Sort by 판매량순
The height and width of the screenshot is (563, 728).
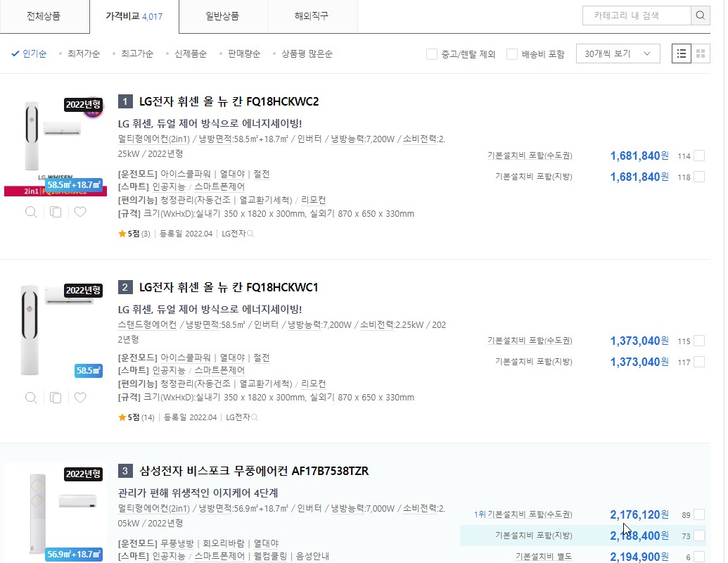coord(244,54)
